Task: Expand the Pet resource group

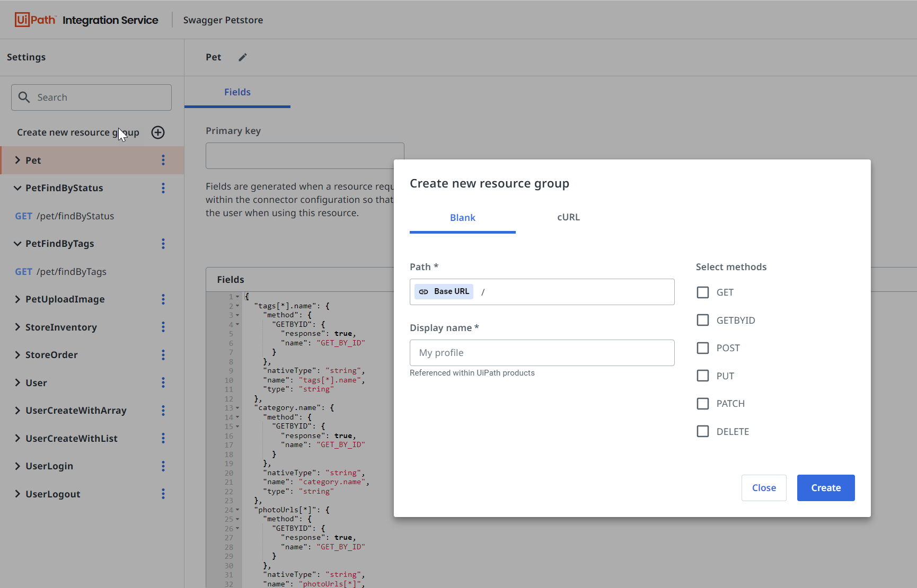Action: 17,160
